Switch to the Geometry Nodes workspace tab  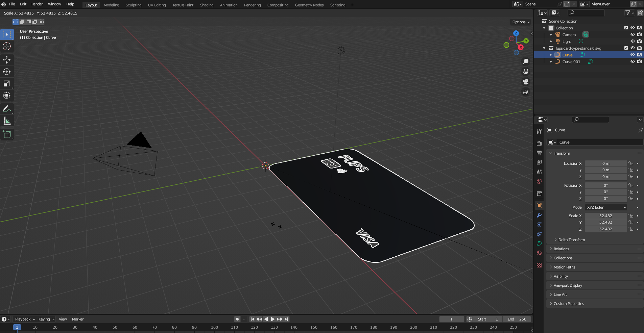(x=309, y=5)
